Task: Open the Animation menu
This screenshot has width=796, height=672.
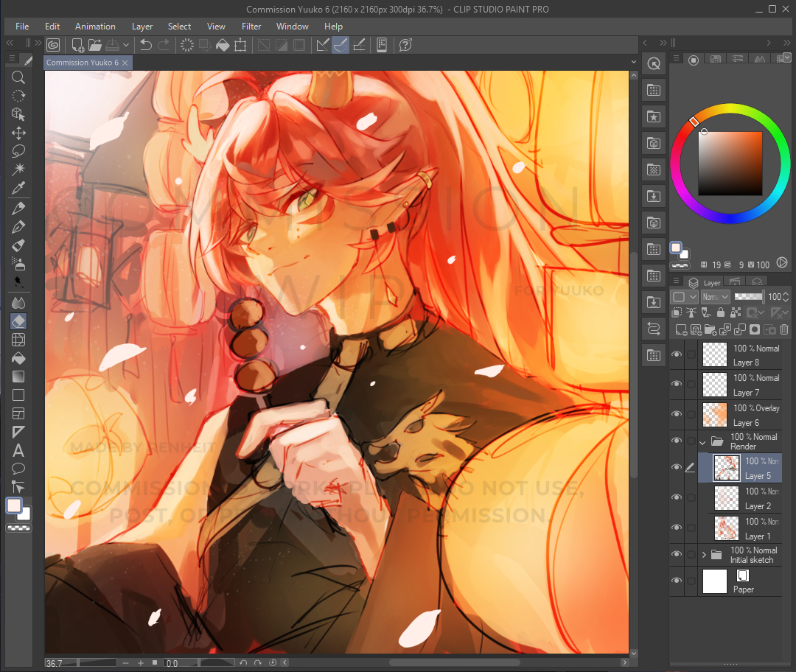Action: click(x=95, y=27)
